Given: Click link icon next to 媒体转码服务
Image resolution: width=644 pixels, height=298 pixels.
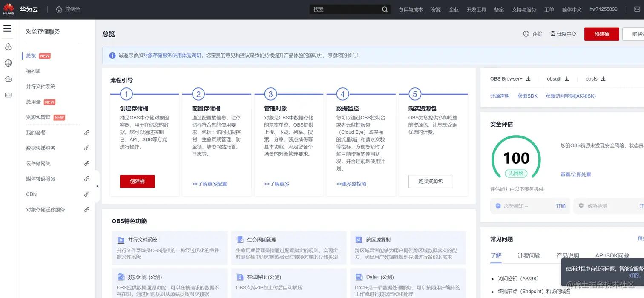Looking at the screenshot, I should click(87, 179).
